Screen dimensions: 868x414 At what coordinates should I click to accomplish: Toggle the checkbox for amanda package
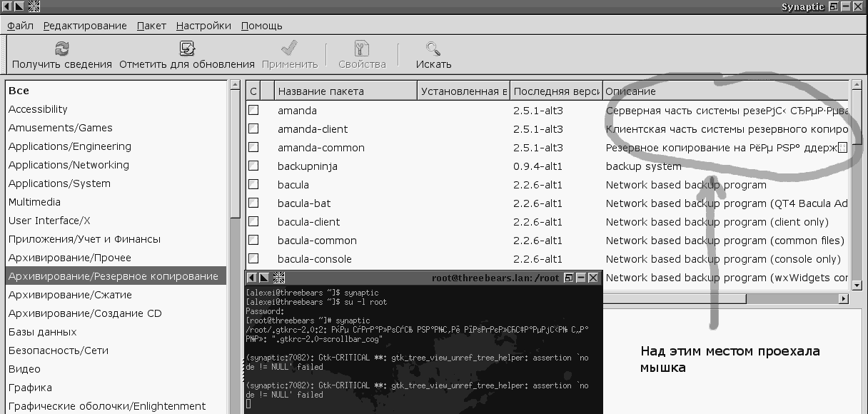point(253,111)
